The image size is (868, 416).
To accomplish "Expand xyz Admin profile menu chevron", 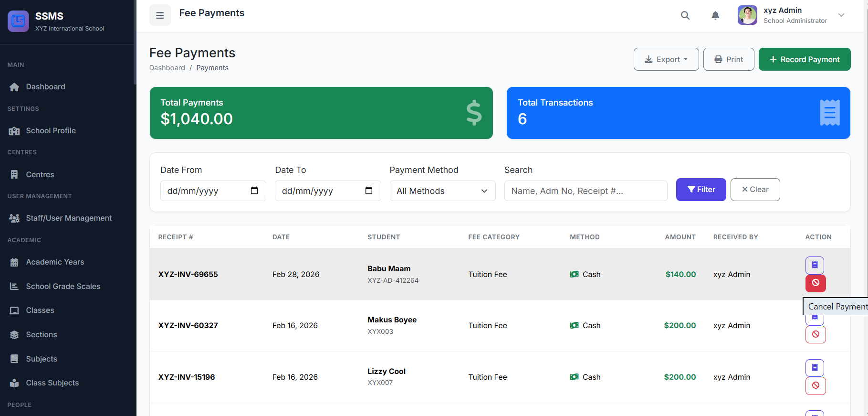I will click(841, 15).
